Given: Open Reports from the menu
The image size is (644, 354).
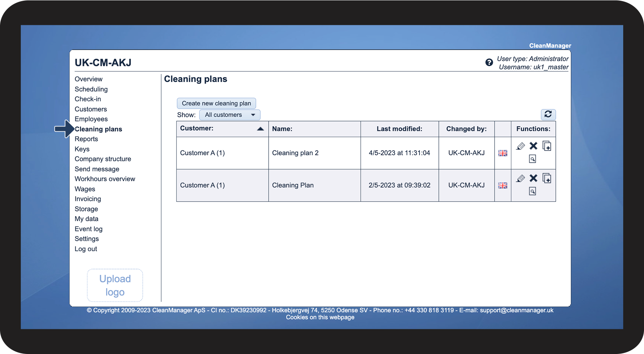Looking at the screenshot, I should pyautogui.click(x=86, y=139).
